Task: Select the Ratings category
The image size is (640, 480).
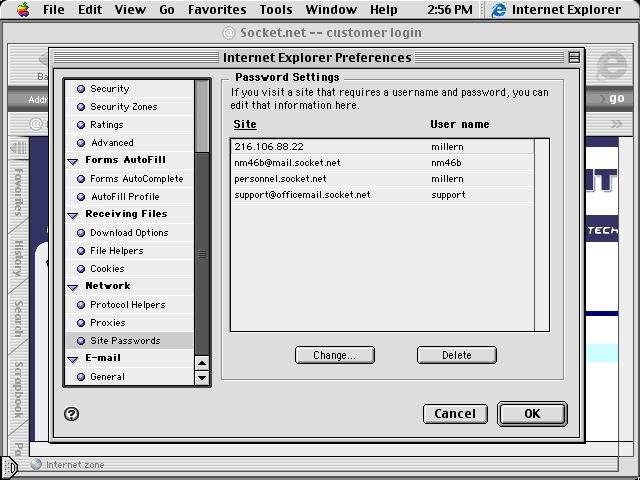Action: tap(129, 124)
